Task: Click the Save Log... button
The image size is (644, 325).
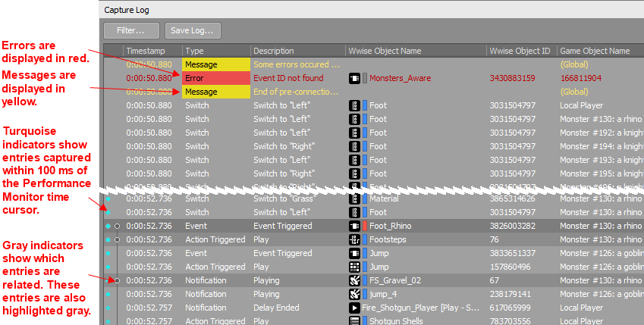Action: pyautogui.click(x=193, y=30)
